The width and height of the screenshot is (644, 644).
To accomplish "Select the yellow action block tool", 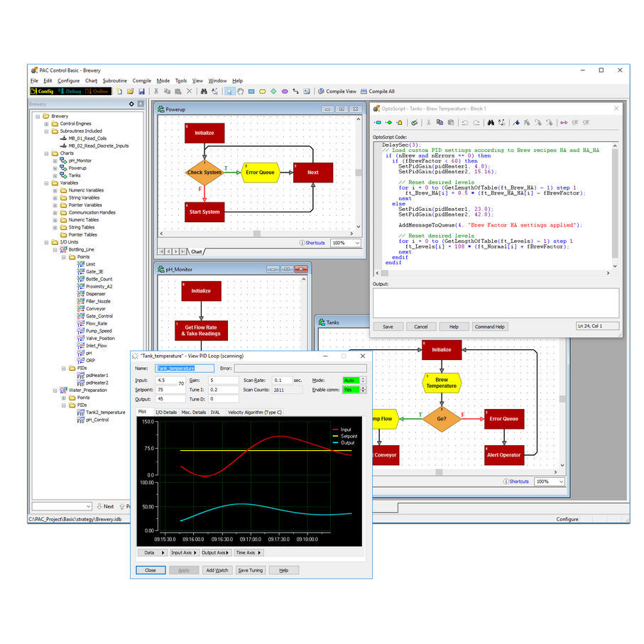I will [x=261, y=92].
